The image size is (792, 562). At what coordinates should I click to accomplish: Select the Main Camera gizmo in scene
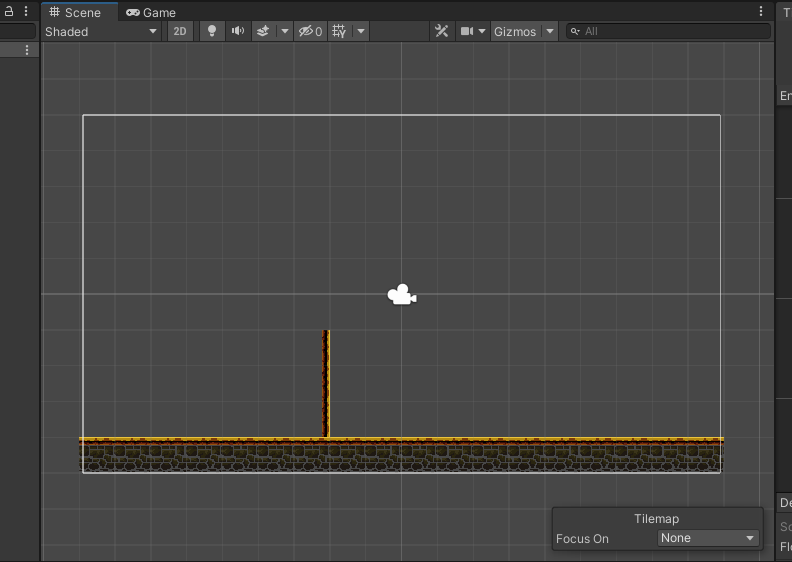402,295
